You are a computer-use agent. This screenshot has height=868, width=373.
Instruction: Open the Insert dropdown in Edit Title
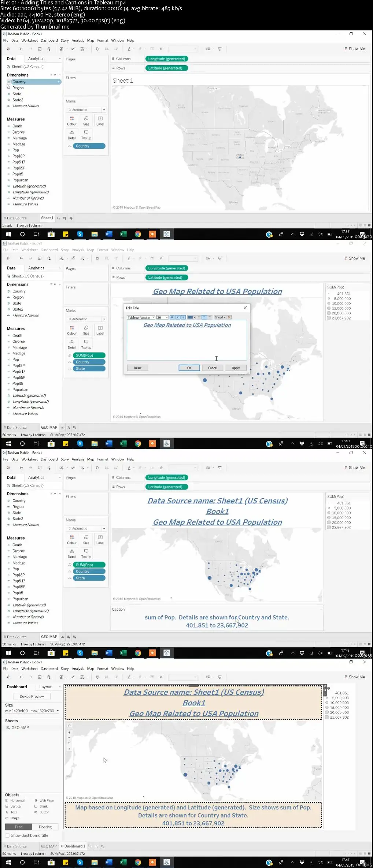point(220,317)
